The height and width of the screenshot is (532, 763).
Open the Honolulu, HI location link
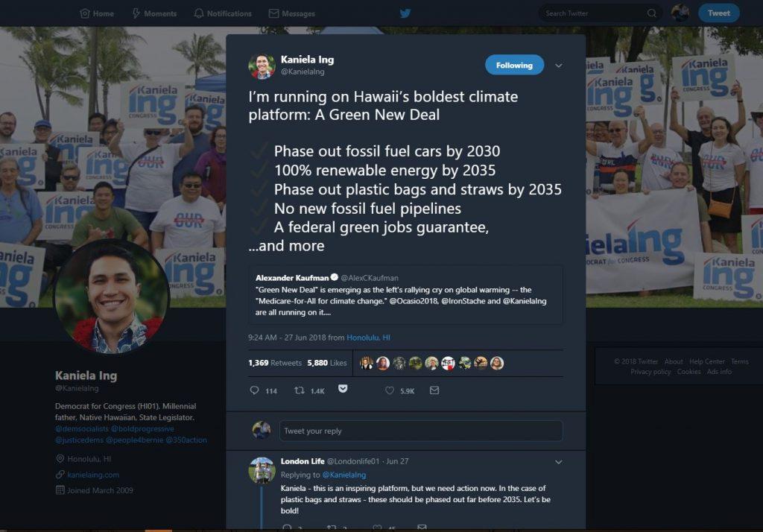point(368,338)
